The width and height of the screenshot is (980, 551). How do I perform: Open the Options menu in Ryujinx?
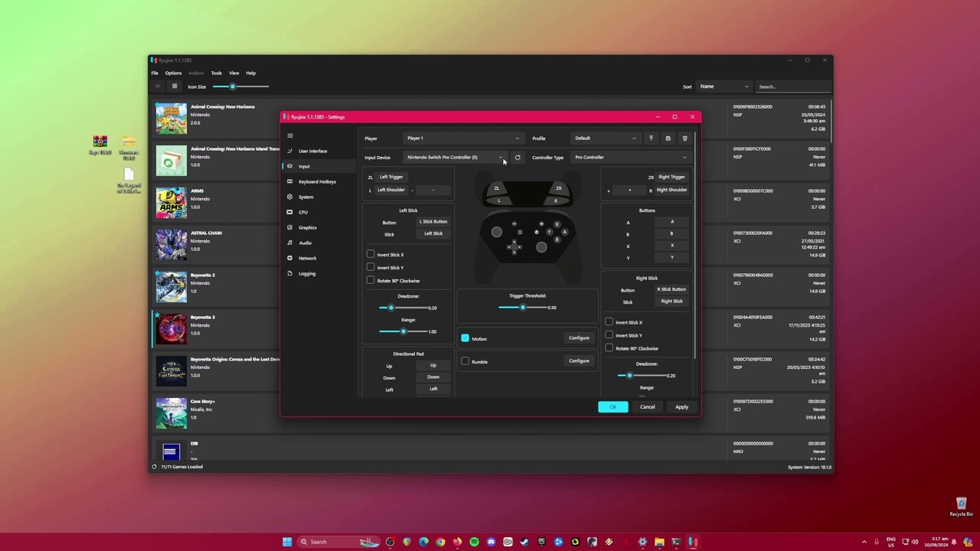tap(173, 73)
